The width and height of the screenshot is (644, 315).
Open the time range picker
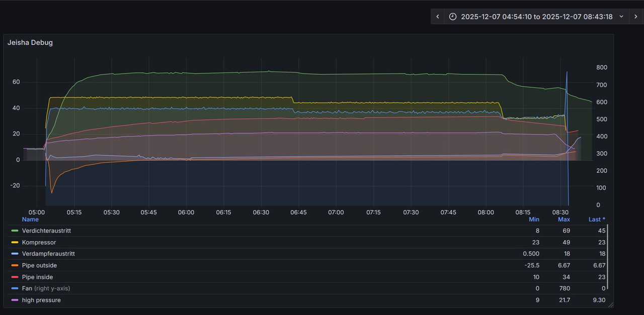[536, 17]
